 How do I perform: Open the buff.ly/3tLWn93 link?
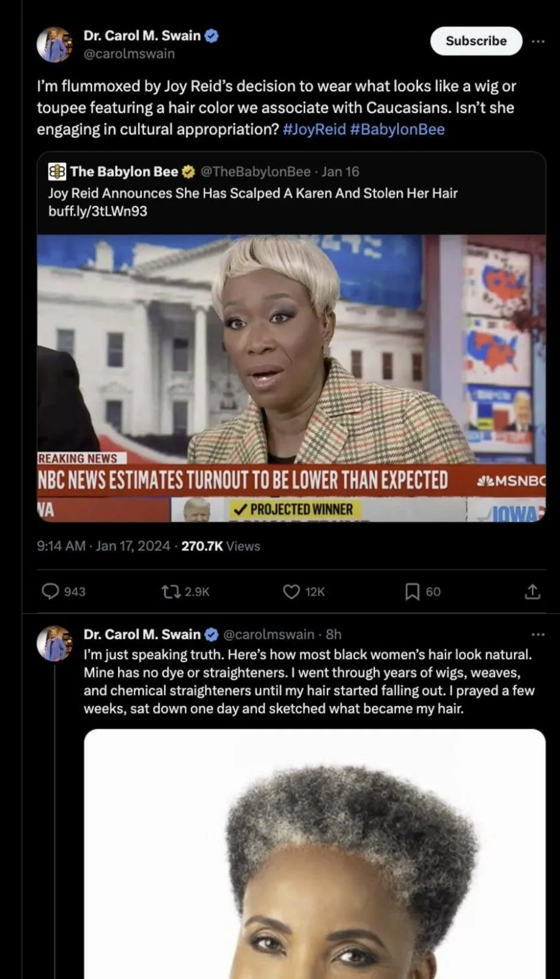pos(98,211)
